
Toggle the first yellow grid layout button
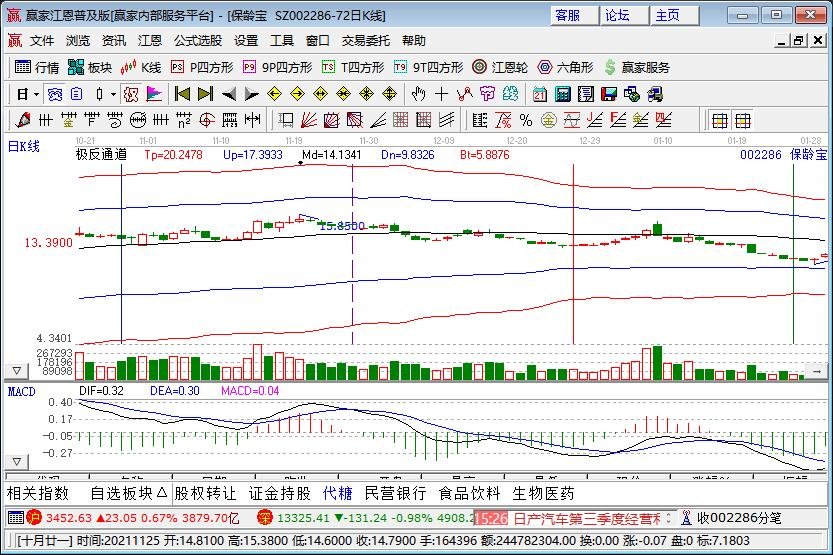[720, 121]
